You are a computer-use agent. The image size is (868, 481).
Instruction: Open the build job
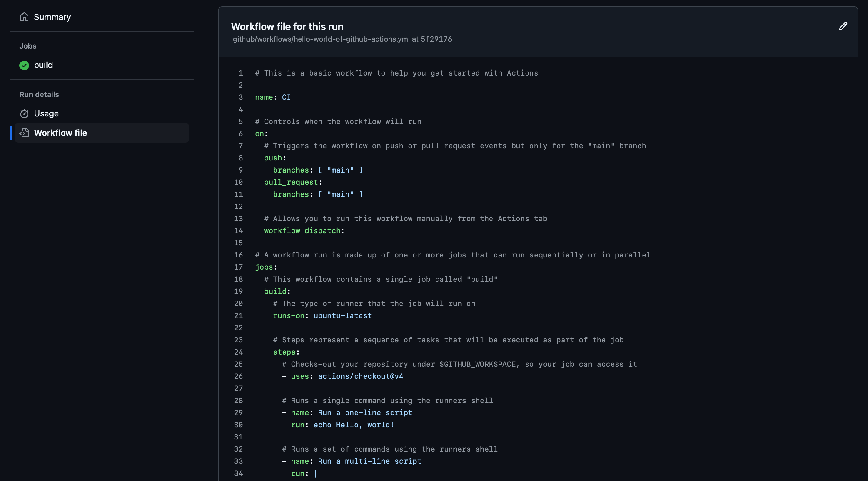point(43,65)
